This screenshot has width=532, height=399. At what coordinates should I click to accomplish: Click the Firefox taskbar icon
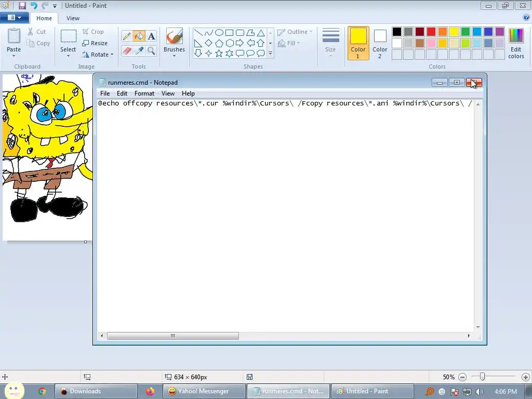[x=150, y=391]
